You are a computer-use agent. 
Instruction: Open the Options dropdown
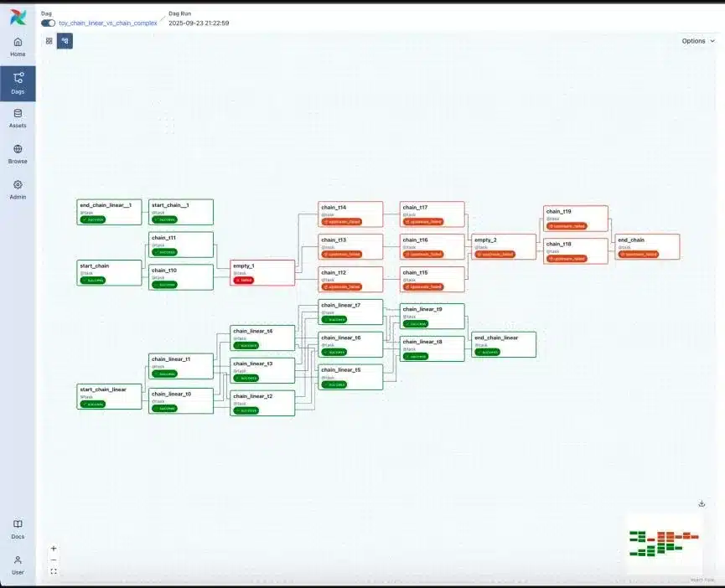click(x=697, y=41)
